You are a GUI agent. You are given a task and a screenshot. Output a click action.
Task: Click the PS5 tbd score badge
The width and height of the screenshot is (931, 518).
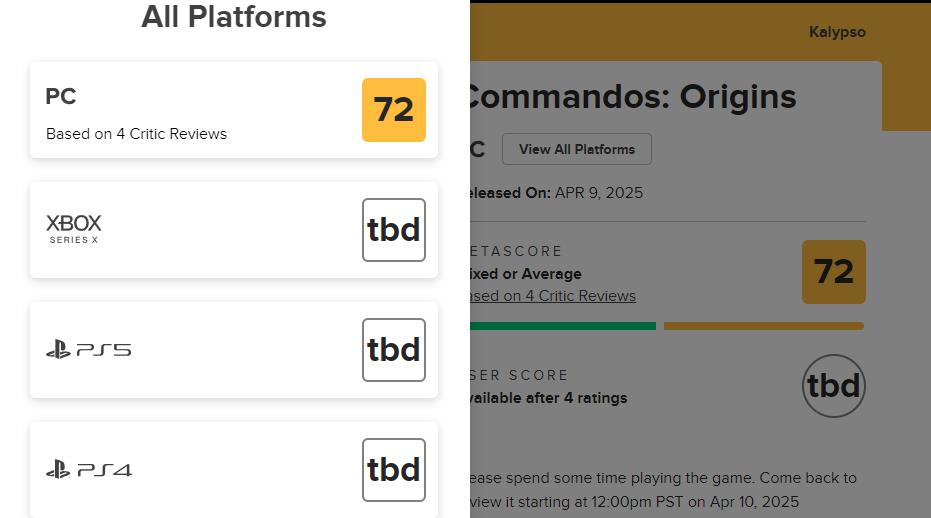pyautogui.click(x=393, y=350)
